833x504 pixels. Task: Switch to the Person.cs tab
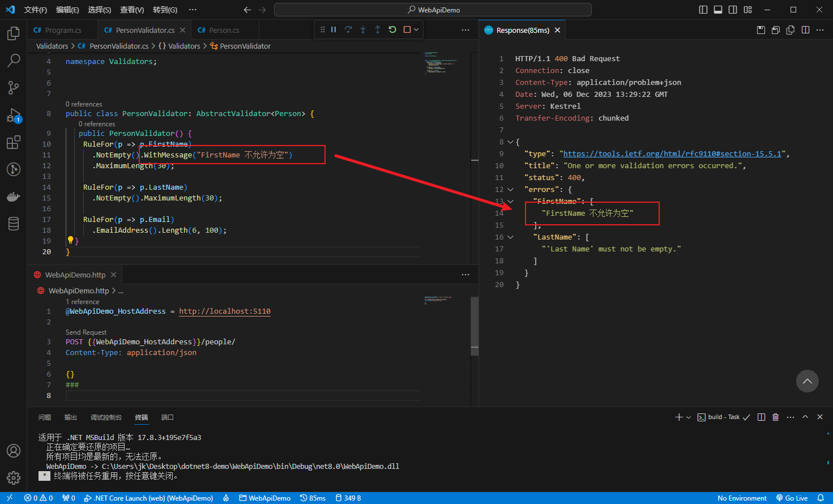click(224, 30)
